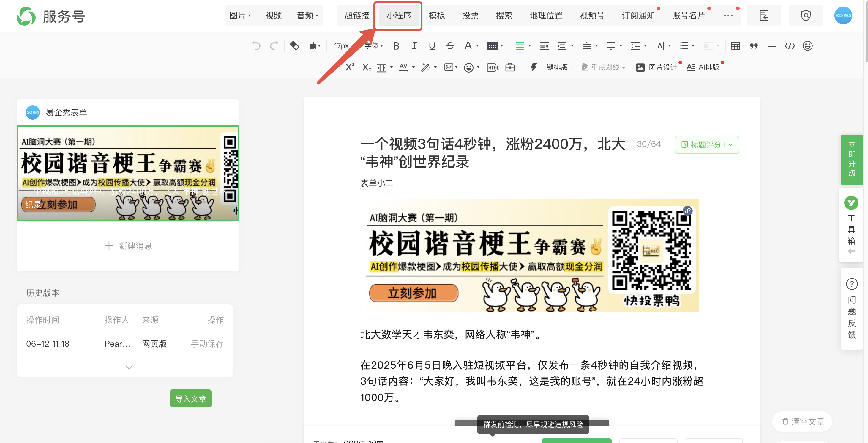868x443 pixels.
Task: Click the shield security check icon
Action: click(x=805, y=15)
